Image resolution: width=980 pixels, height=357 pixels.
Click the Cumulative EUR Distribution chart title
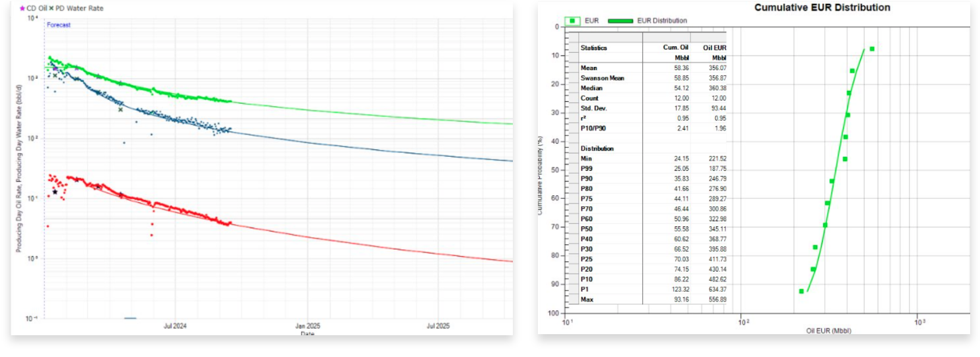[x=822, y=8]
